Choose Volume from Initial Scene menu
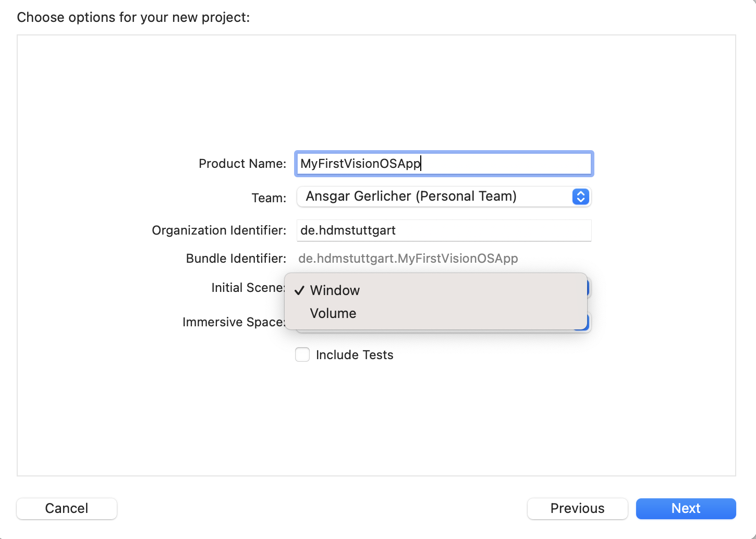Screen dimensions: 756x539 coord(436,313)
